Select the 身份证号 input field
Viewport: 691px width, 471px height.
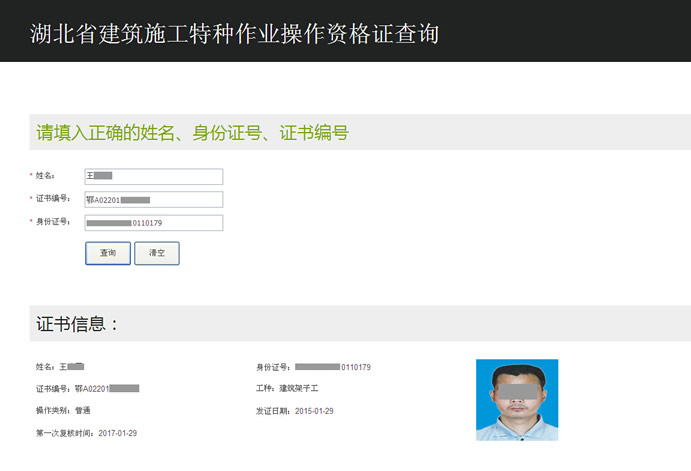click(x=153, y=222)
